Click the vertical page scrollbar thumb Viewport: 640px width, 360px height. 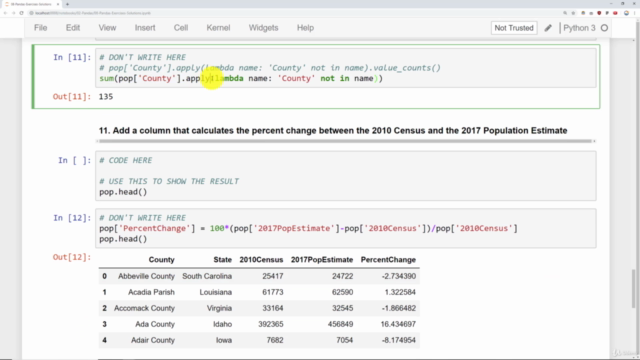coord(634,289)
